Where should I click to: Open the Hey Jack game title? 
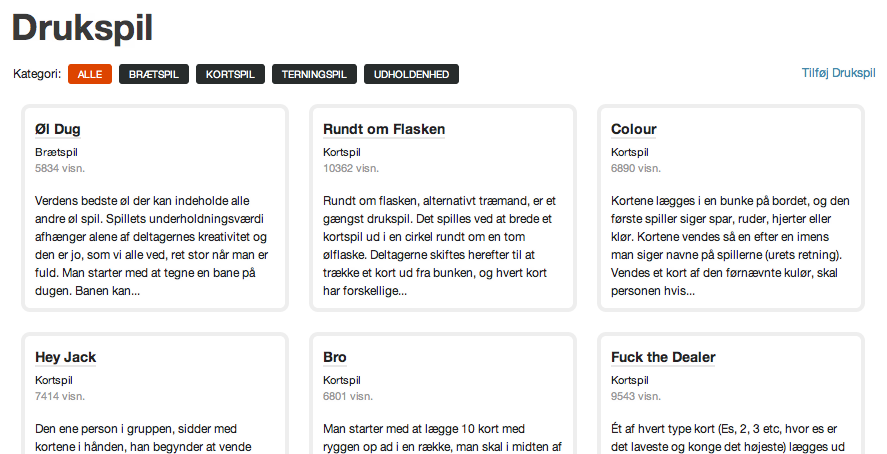click(66, 357)
